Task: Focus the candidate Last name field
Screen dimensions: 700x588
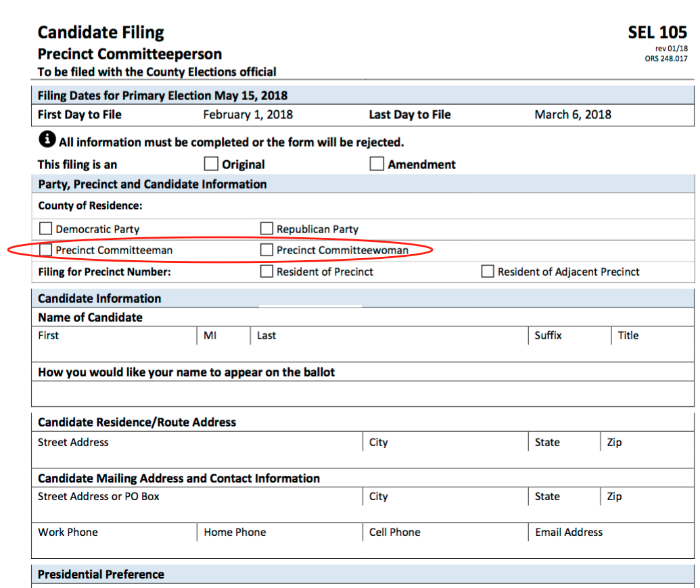Action: click(389, 349)
